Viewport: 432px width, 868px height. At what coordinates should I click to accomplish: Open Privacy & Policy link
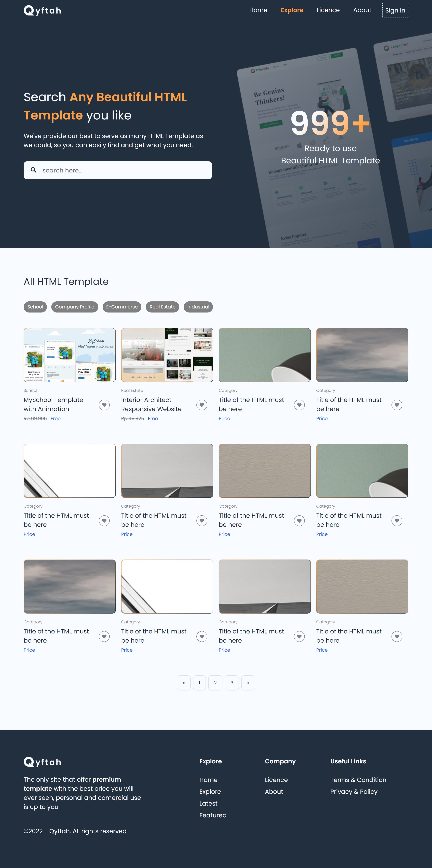coord(354,792)
